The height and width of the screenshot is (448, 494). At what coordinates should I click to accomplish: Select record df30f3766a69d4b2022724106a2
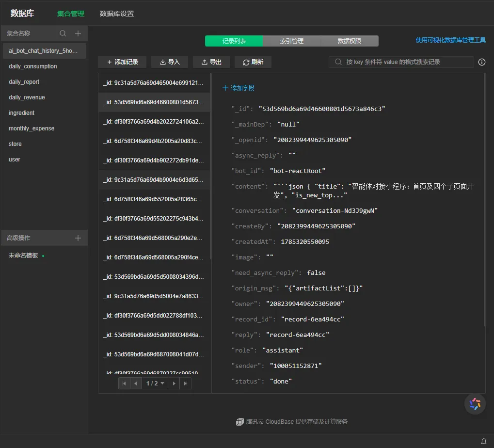pos(154,122)
